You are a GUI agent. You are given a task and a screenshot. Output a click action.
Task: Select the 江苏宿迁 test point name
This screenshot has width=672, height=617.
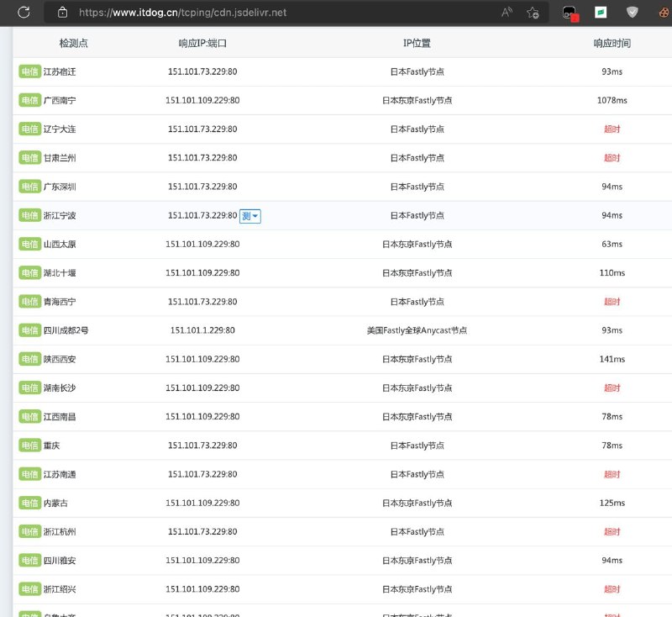click(60, 71)
